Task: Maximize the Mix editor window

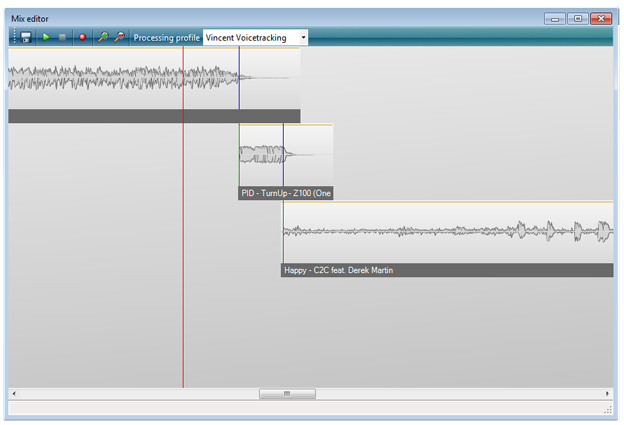Action: pyautogui.click(x=578, y=18)
